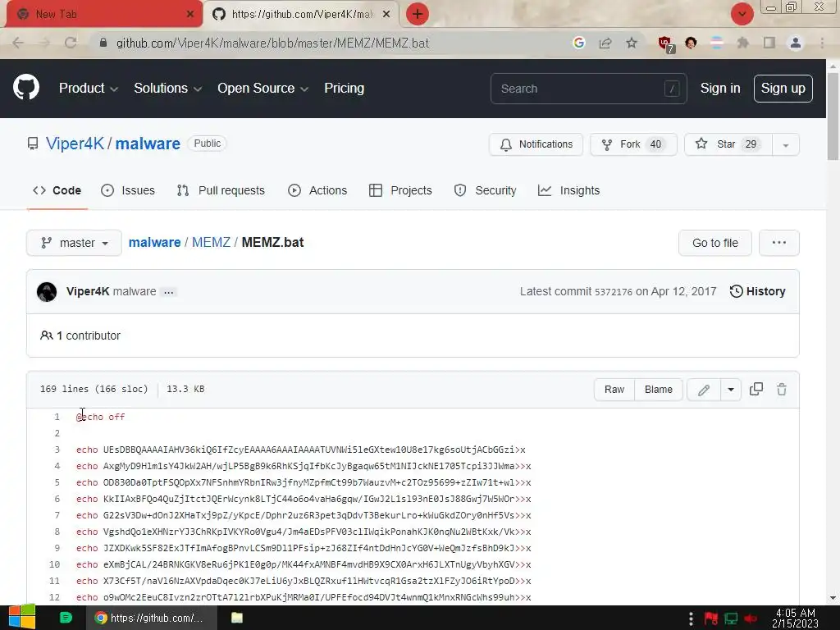Click the edit file pencil icon

(x=703, y=390)
